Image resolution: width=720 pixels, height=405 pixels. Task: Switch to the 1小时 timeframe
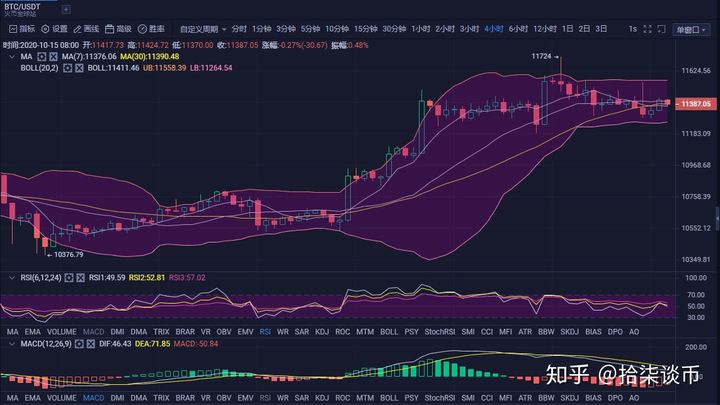(x=421, y=29)
